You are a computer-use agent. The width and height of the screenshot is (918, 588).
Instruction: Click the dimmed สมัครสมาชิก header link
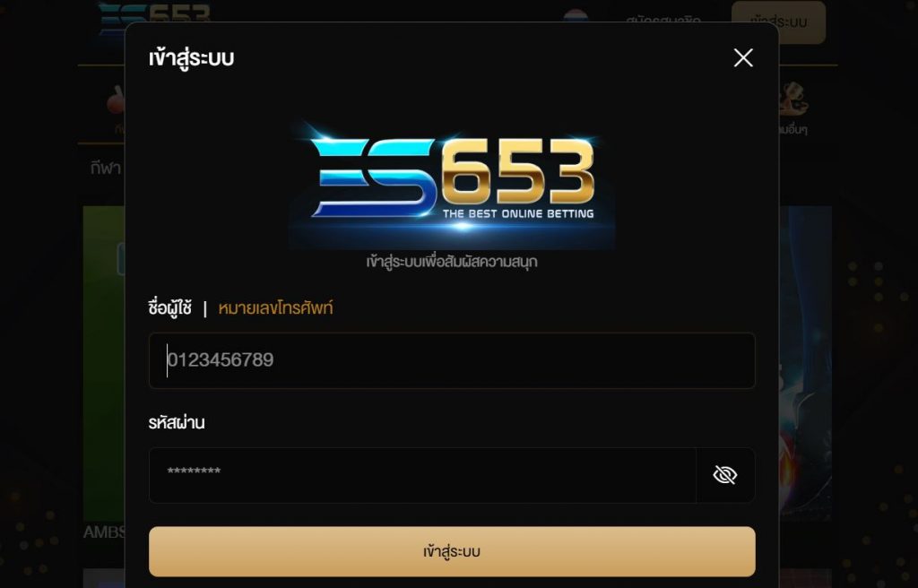click(x=663, y=20)
